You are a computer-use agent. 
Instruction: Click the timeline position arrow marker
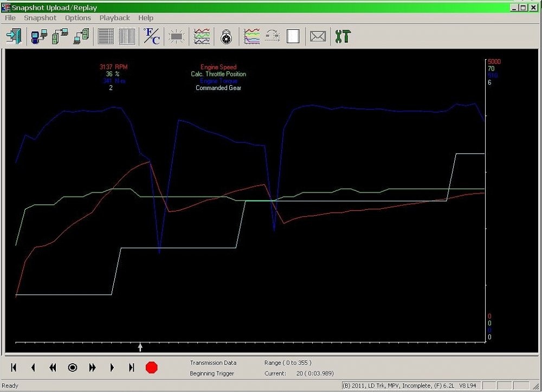pyautogui.click(x=140, y=346)
